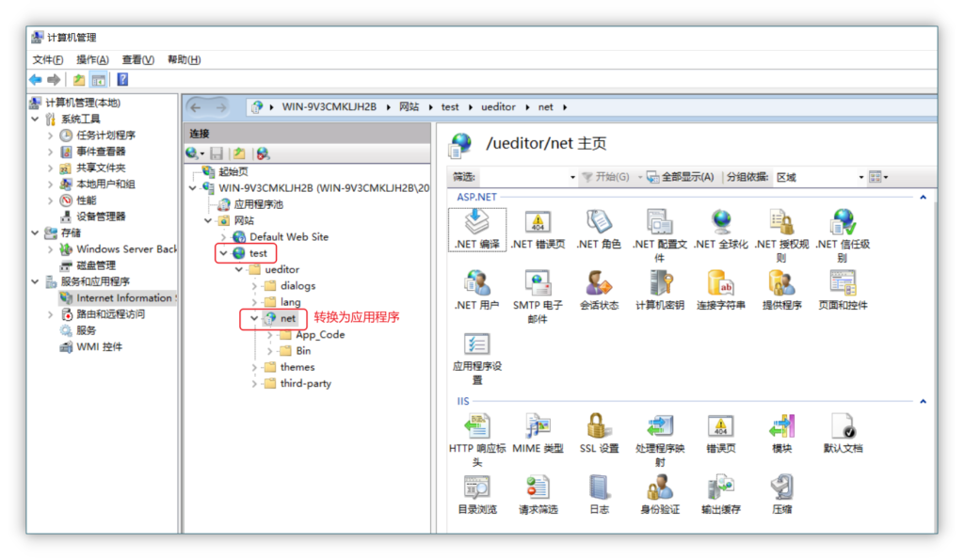The width and height of the screenshot is (964, 560).
Task: Open the 压缩 feature
Action: pos(781,495)
